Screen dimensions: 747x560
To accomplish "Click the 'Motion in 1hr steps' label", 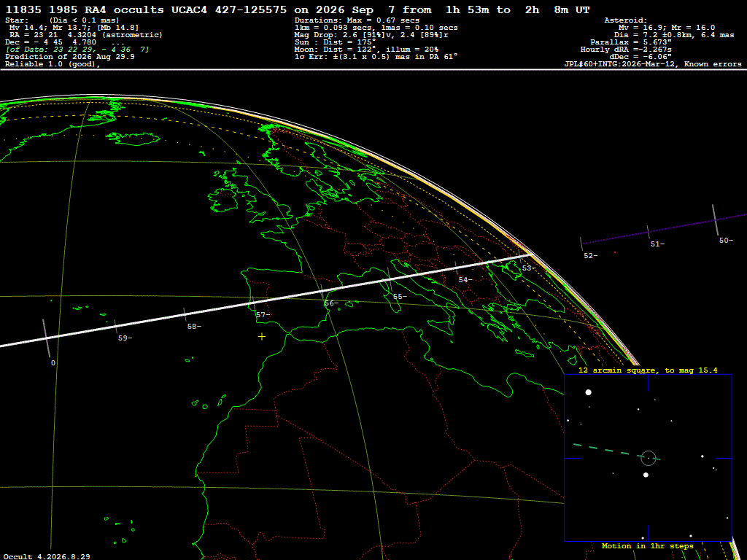I will [648, 545].
